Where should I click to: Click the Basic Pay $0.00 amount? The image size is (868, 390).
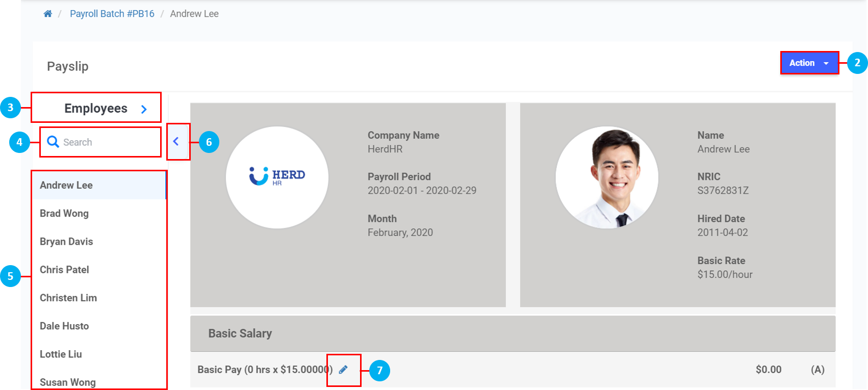[768, 370]
